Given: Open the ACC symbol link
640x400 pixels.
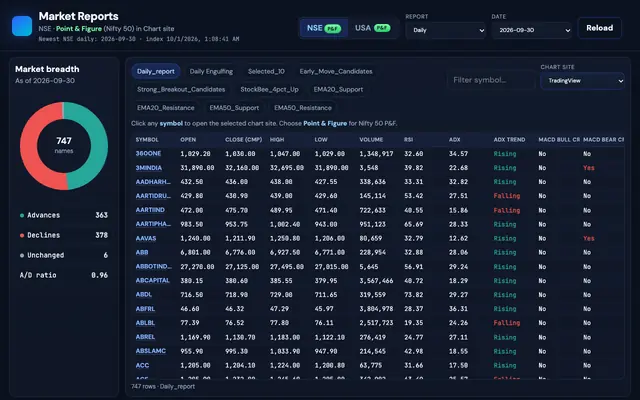Looking at the screenshot, I should point(142,365).
